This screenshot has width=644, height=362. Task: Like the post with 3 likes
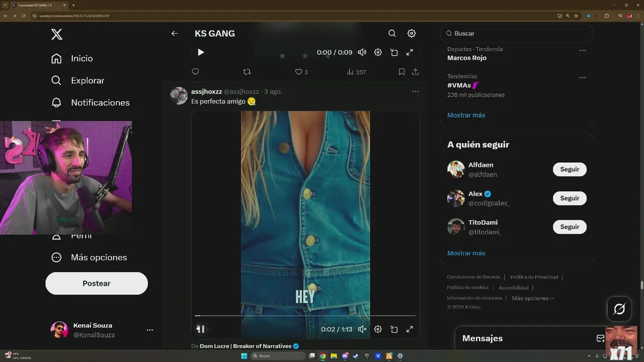(x=301, y=72)
